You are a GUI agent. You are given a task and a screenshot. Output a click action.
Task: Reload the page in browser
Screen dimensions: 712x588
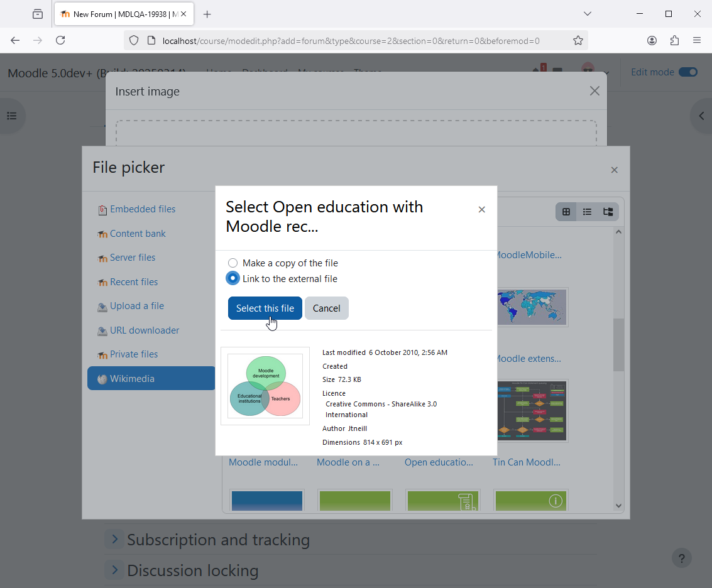coord(60,40)
